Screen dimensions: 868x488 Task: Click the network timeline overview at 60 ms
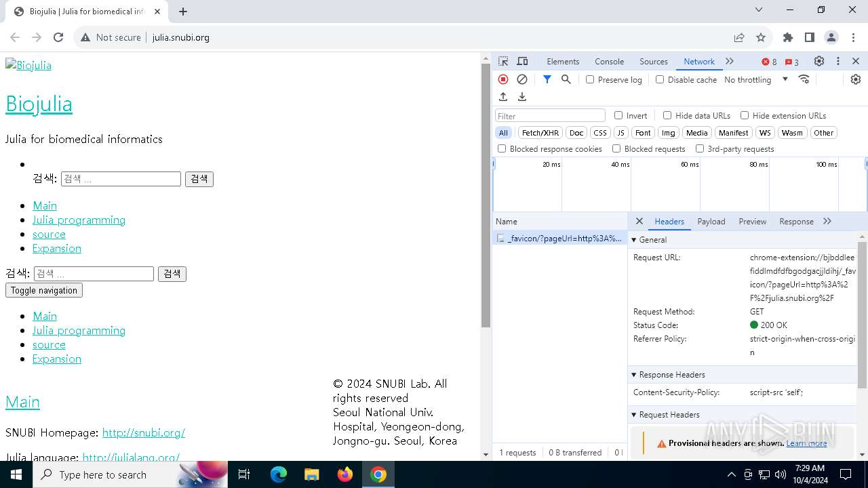[x=690, y=164]
